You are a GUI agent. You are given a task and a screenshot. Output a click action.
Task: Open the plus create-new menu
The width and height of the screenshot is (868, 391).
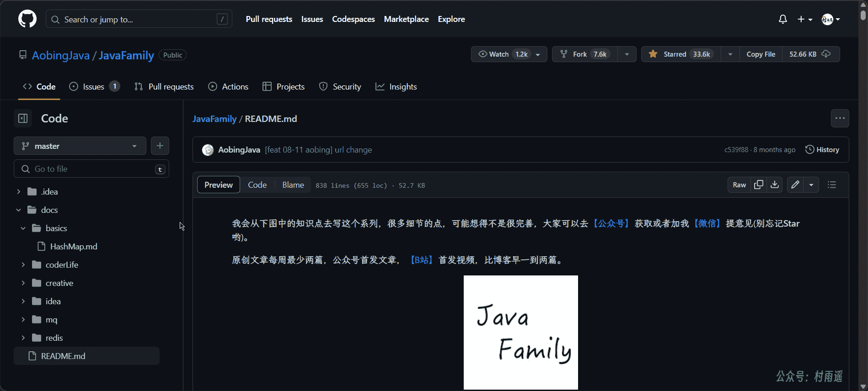(805, 19)
